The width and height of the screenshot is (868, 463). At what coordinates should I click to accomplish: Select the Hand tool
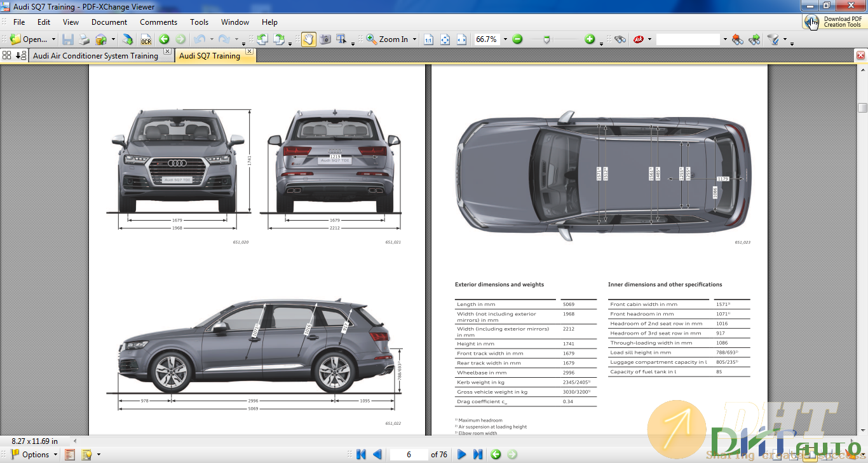click(309, 39)
